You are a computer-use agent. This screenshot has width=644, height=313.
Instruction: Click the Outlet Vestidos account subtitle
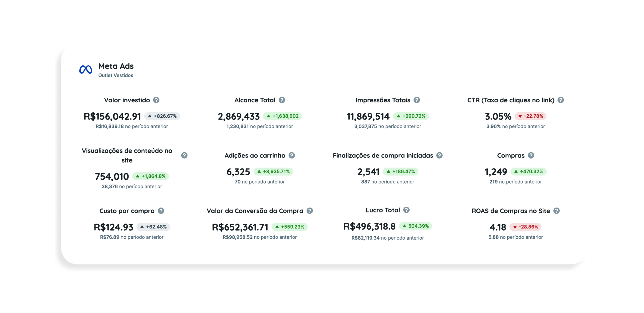point(115,75)
